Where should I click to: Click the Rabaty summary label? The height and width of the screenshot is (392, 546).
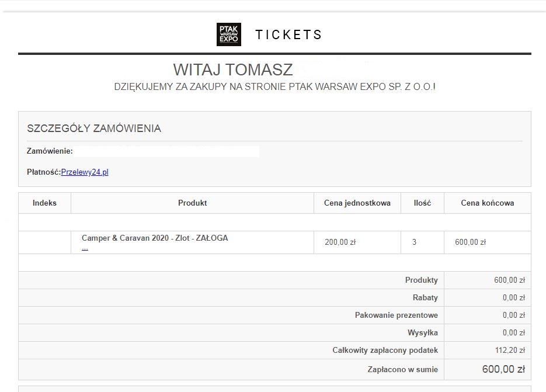425,298
